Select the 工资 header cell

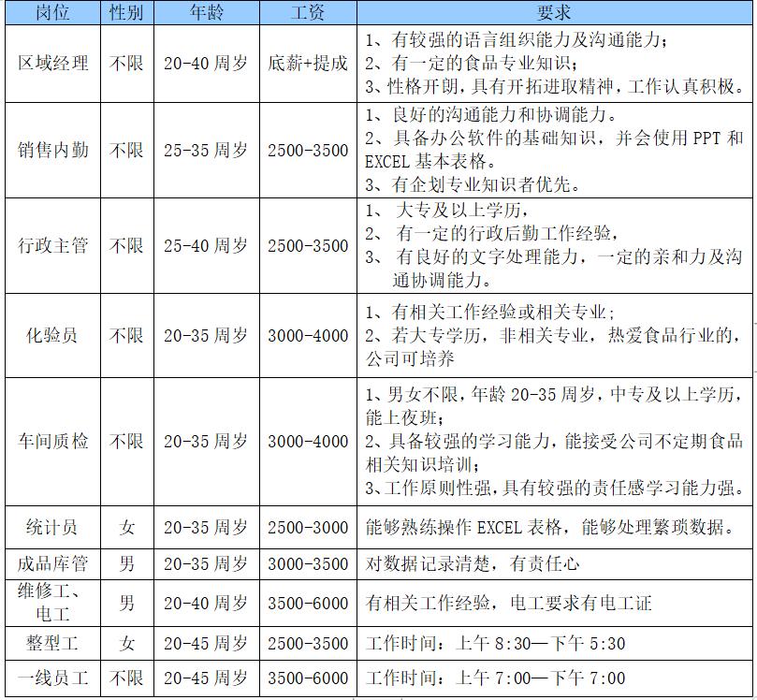(x=308, y=12)
